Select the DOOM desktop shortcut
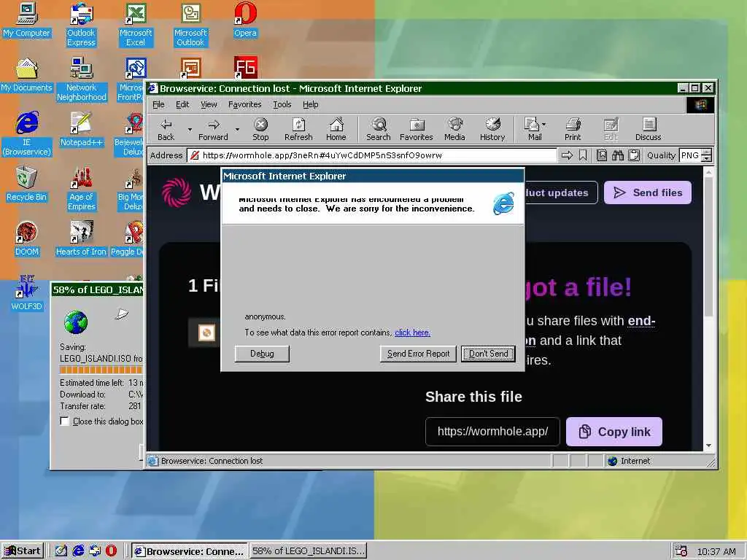The image size is (747, 560). point(26,238)
